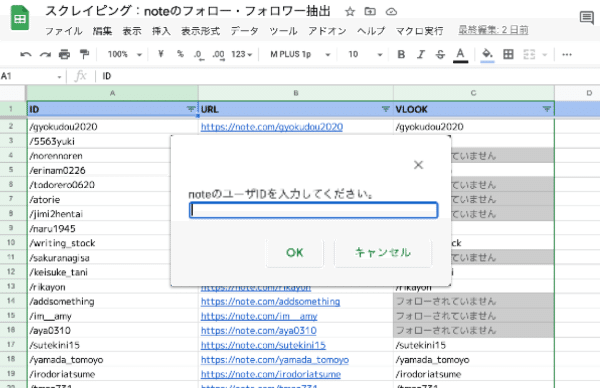The width and height of the screenshot is (600, 388).
Task: Select cell /5563yuki
Action: [112, 141]
